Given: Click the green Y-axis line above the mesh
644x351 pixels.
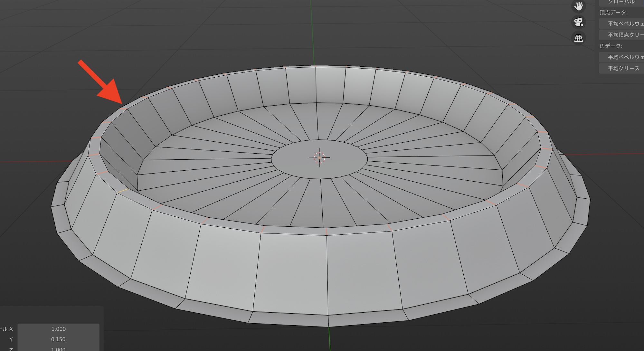Looking at the screenshot, I should pyautogui.click(x=312, y=32).
